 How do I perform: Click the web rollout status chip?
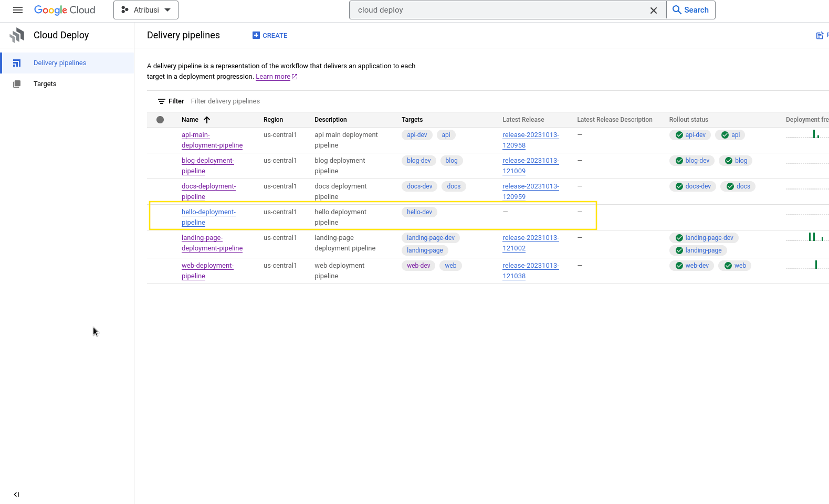coord(734,266)
